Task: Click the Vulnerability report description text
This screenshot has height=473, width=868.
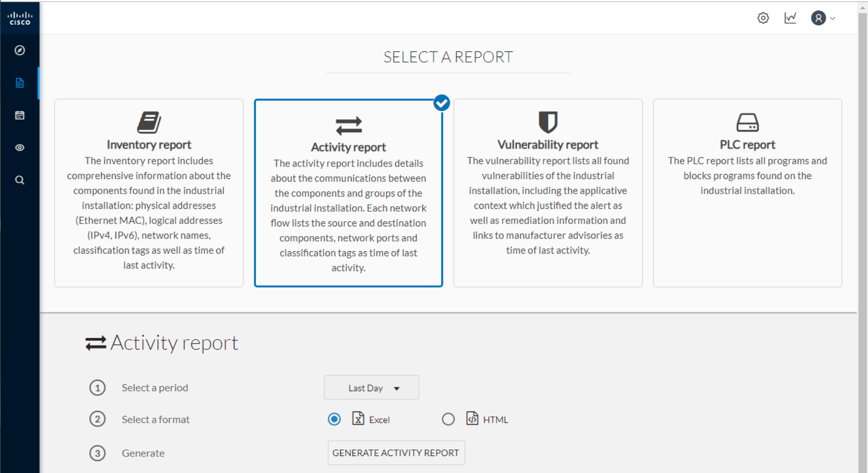Action: tap(548, 206)
